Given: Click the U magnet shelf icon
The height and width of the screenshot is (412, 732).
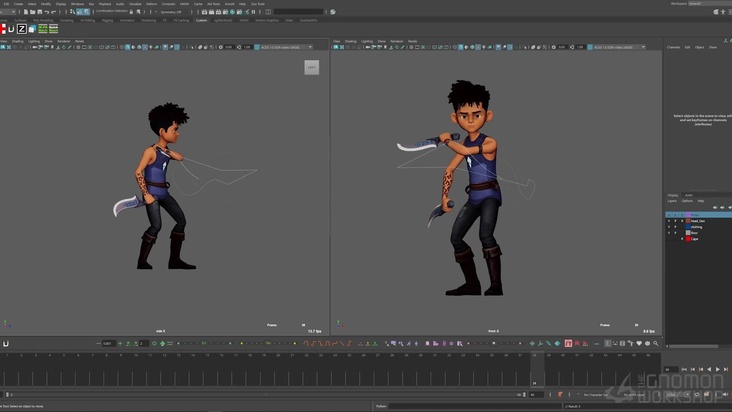Looking at the screenshot, I should pyautogui.click(x=11, y=29).
